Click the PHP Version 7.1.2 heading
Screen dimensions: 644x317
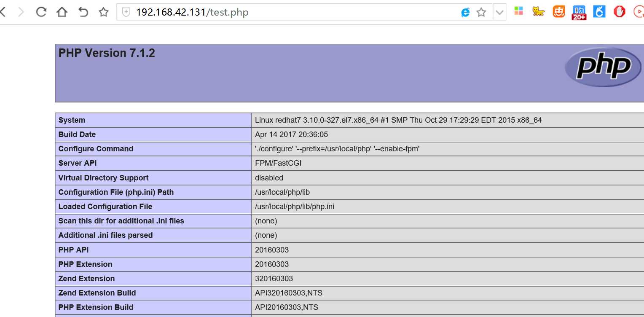coord(107,53)
